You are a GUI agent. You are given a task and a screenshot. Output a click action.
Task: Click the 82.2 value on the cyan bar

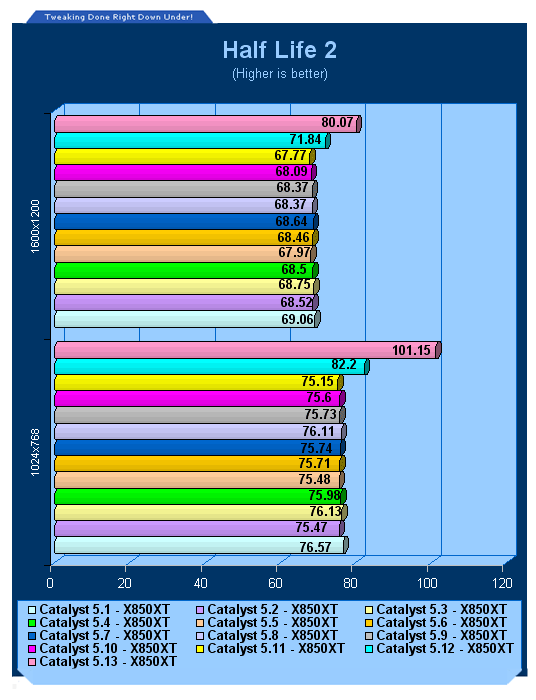pos(344,365)
